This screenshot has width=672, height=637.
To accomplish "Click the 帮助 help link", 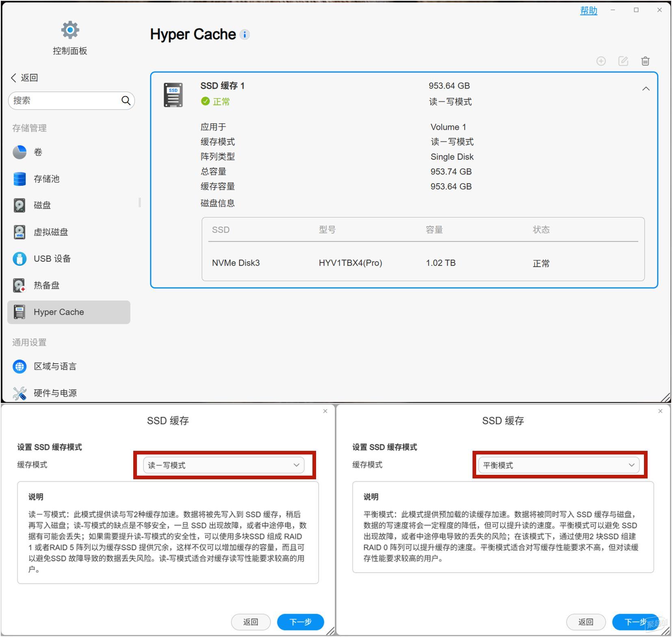I will point(588,11).
